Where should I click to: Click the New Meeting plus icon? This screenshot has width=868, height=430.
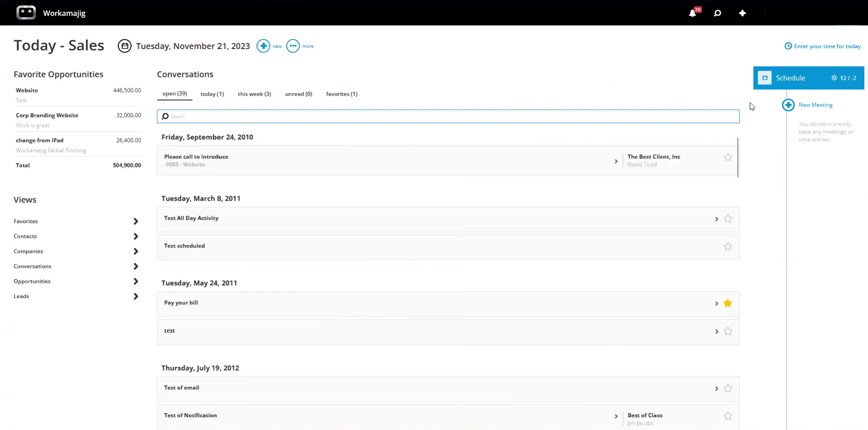(788, 105)
